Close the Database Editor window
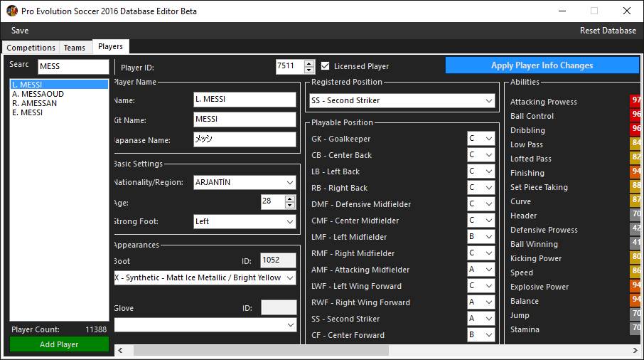The height and width of the screenshot is (360, 644). click(x=627, y=11)
